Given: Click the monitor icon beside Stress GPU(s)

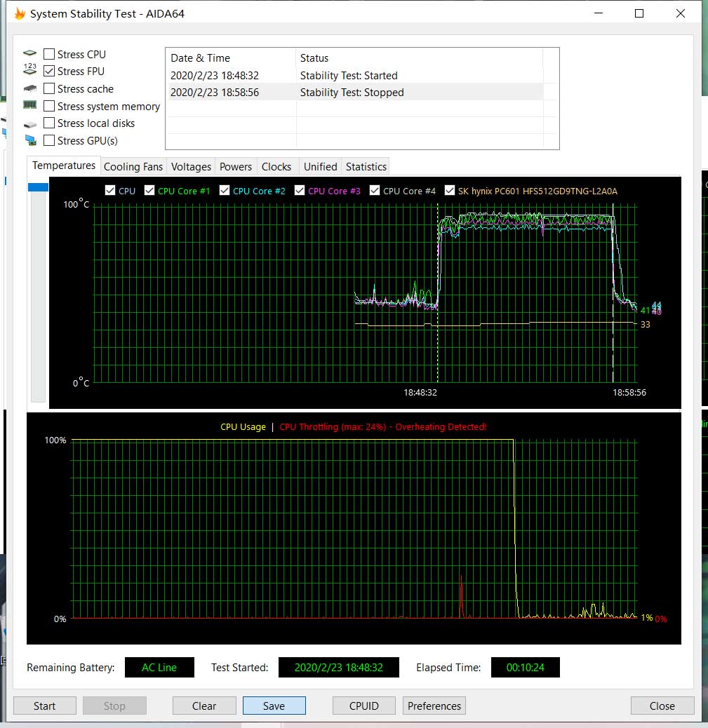Looking at the screenshot, I should point(31,140).
